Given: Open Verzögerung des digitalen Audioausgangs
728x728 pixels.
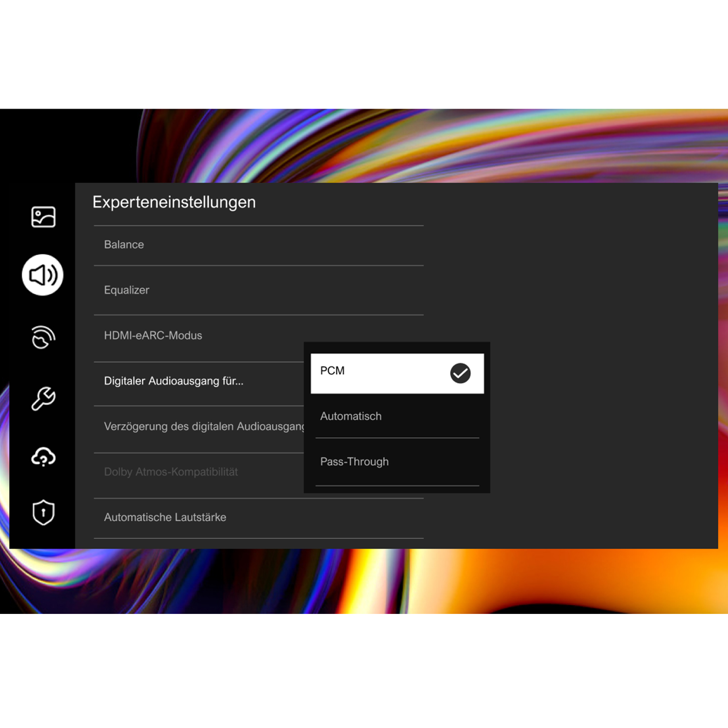Looking at the screenshot, I should coord(199,427).
